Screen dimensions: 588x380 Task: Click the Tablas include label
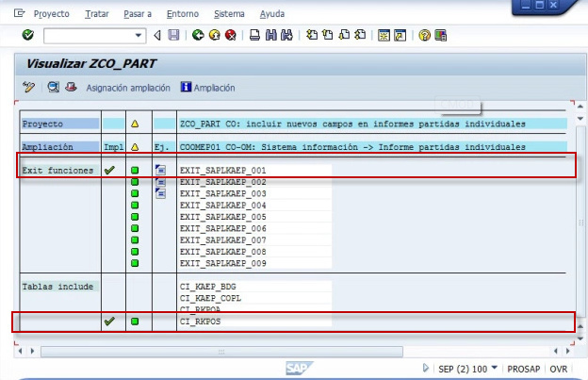tap(57, 287)
